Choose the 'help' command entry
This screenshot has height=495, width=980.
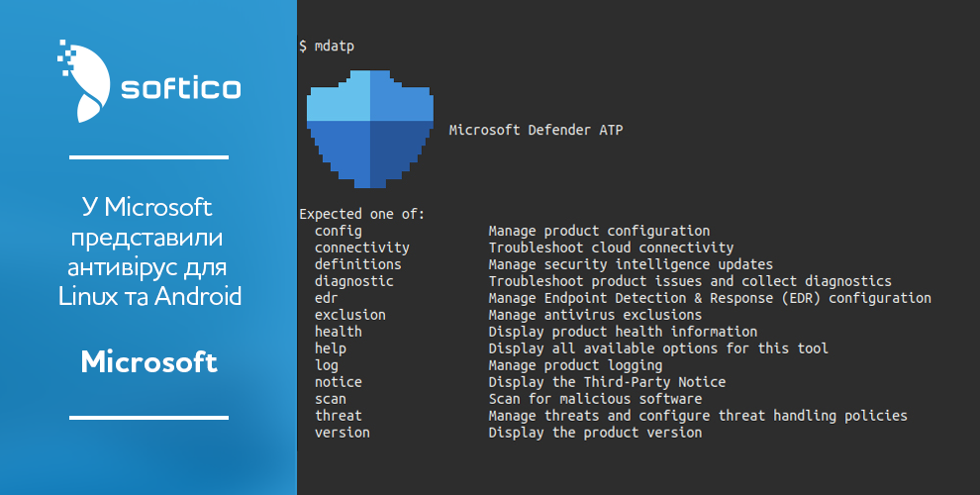tap(331, 348)
